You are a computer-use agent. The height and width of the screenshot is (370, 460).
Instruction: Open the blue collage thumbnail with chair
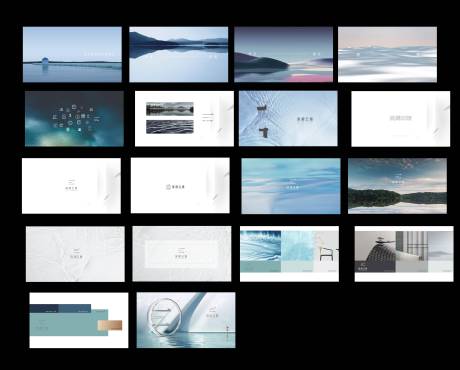tap(289, 254)
